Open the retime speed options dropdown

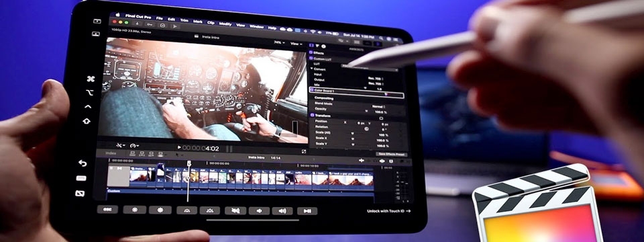point(134,146)
